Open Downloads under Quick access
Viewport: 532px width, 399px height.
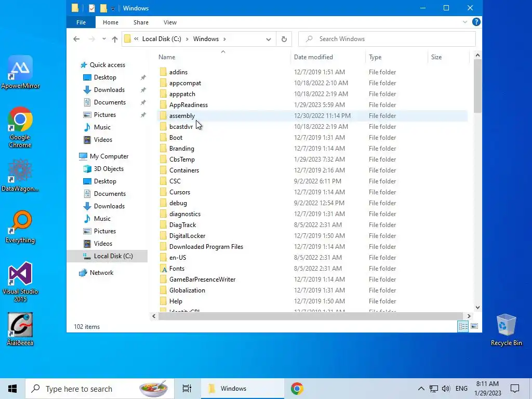[x=109, y=90]
